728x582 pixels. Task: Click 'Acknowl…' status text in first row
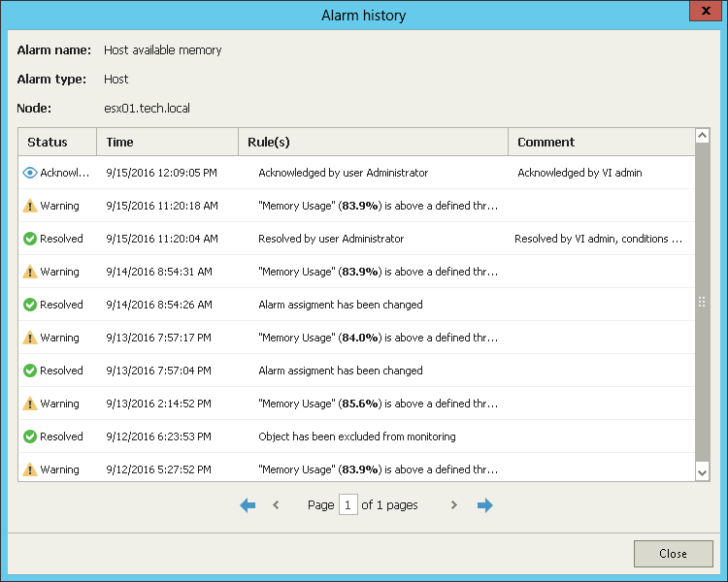click(64, 173)
